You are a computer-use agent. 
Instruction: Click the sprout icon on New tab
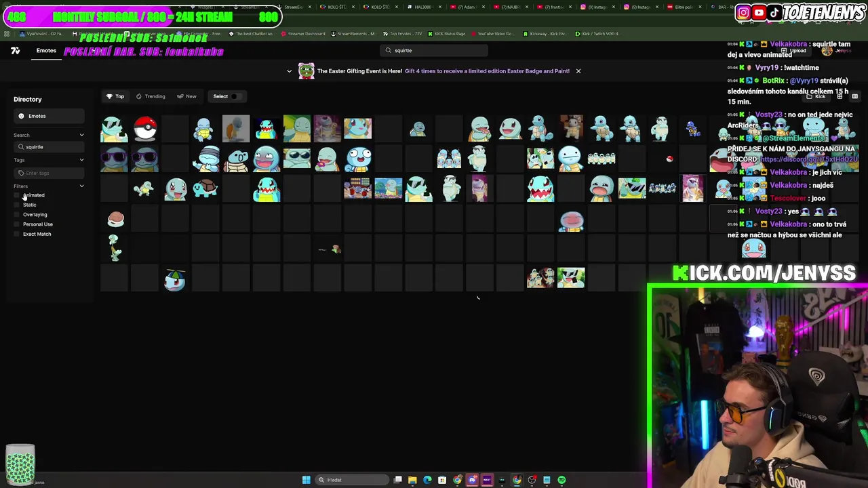(180, 96)
